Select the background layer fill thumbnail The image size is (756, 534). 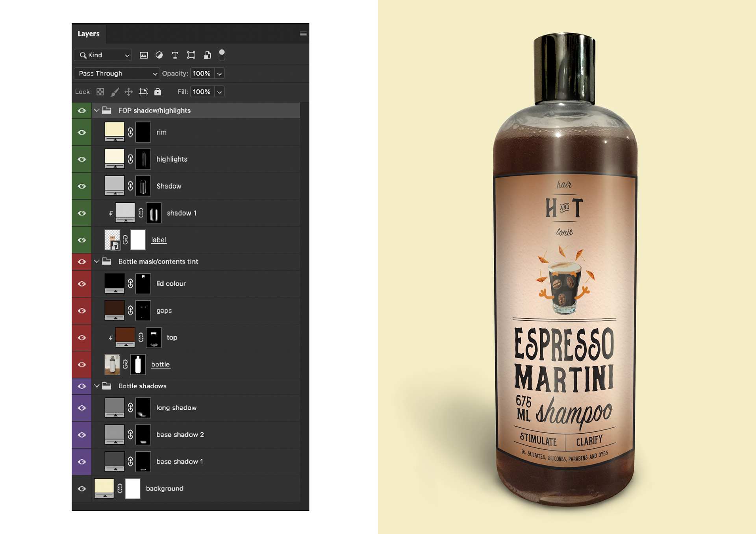click(x=104, y=488)
